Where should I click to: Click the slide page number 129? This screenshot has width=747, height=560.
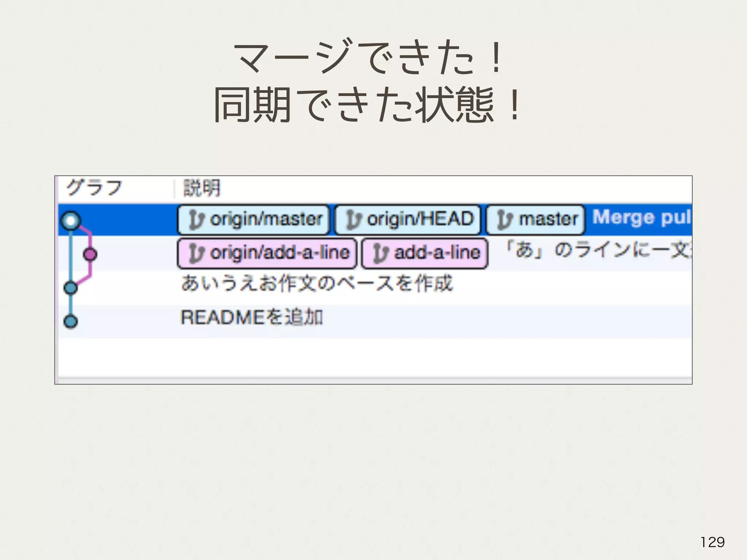(712, 542)
